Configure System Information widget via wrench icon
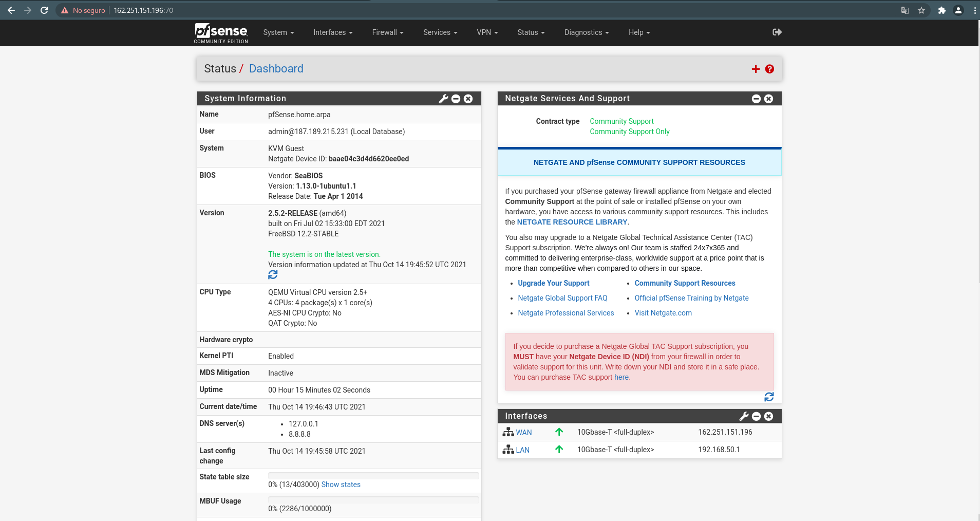Viewport: 980px width, 521px height. click(x=443, y=99)
